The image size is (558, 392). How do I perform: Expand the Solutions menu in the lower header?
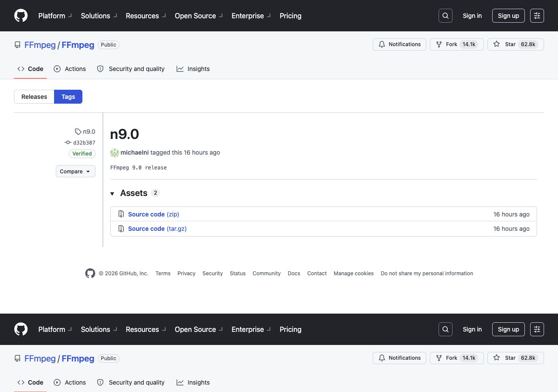coord(99,329)
